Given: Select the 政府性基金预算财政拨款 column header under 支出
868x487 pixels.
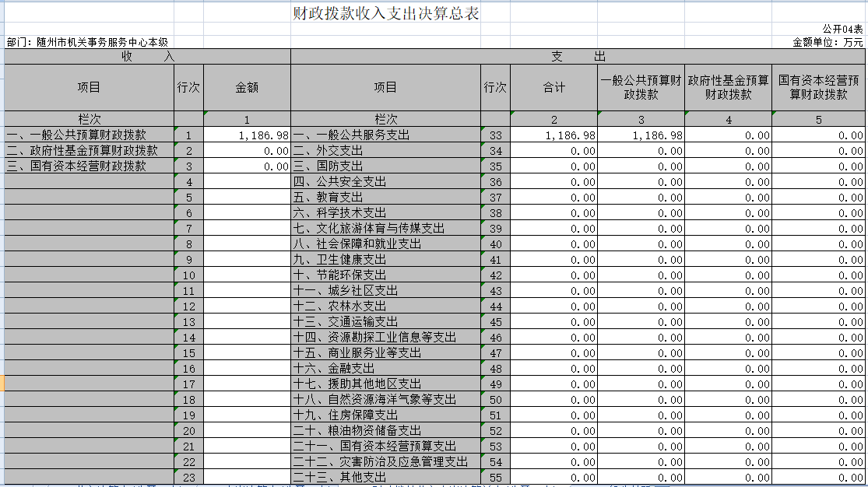Looking at the screenshot, I should click(728, 88).
